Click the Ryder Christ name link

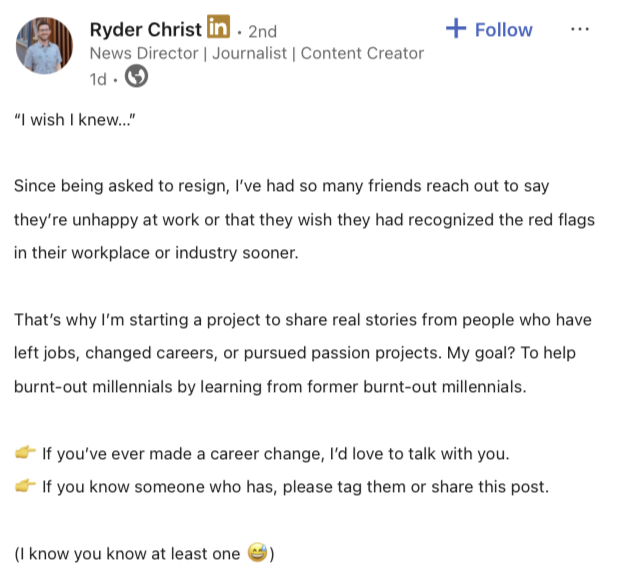click(145, 29)
